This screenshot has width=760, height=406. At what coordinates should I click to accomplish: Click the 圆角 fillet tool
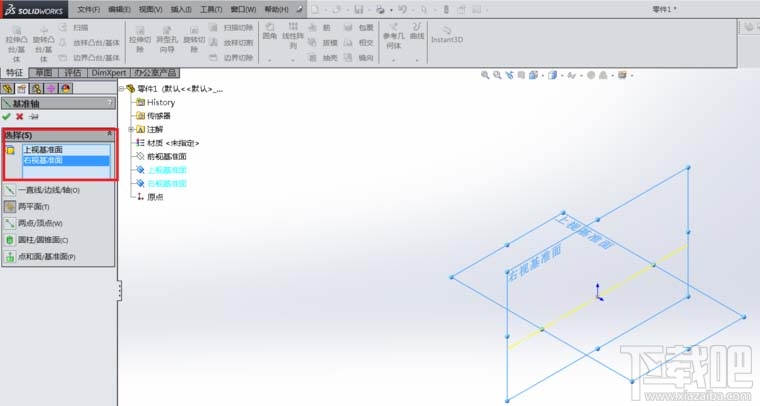coord(269,31)
